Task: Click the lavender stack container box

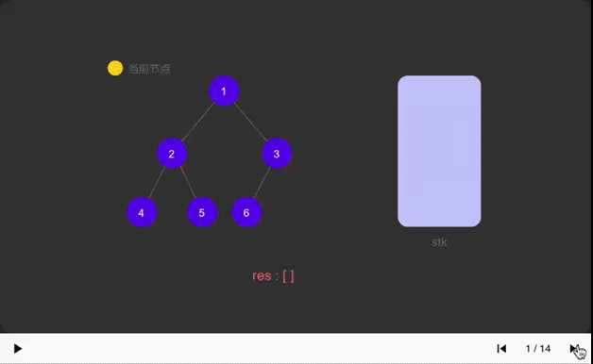Action: click(x=439, y=151)
